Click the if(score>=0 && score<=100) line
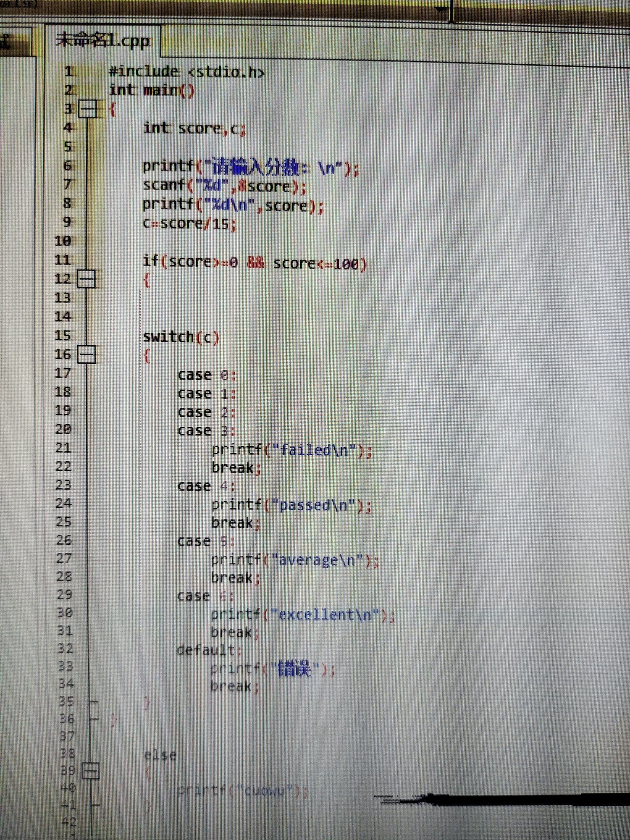630x840 pixels. (255, 262)
